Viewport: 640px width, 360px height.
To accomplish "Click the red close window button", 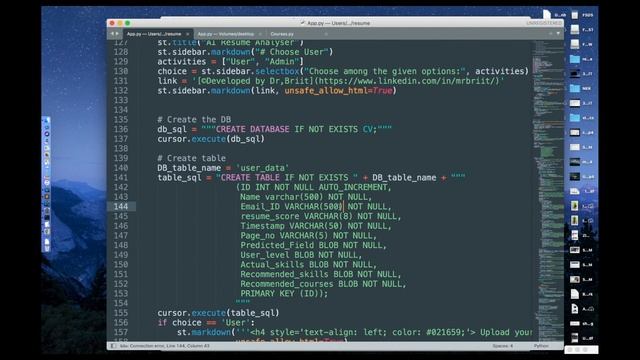I will [x=112, y=23].
